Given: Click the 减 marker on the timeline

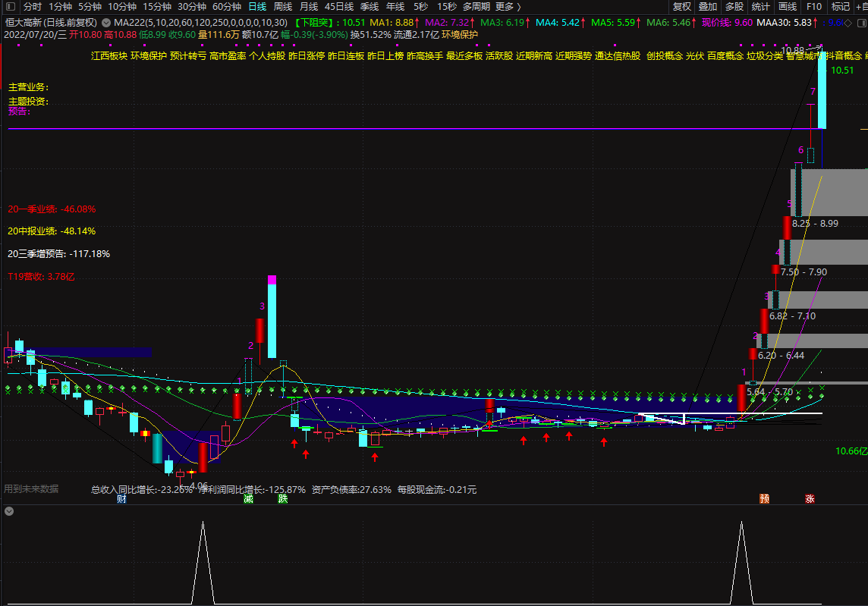Looking at the screenshot, I should click(x=249, y=498).
